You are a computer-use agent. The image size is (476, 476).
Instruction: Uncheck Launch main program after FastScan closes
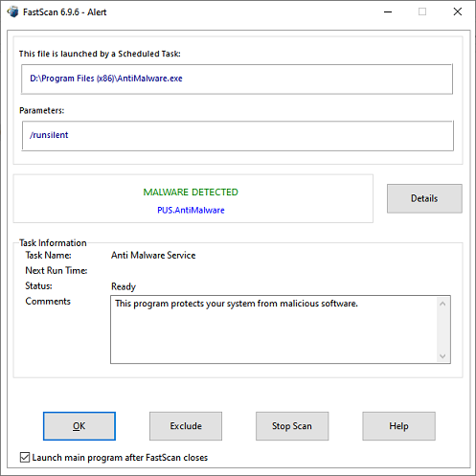click(25, 457)
